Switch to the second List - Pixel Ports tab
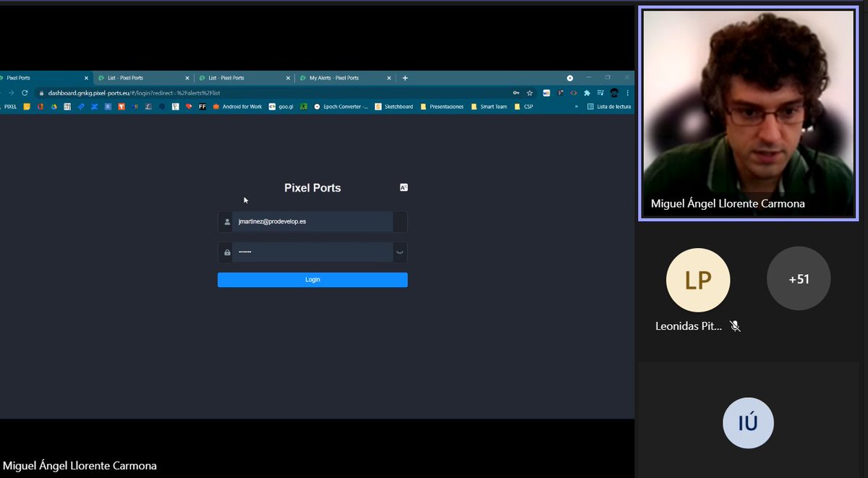 245,78
